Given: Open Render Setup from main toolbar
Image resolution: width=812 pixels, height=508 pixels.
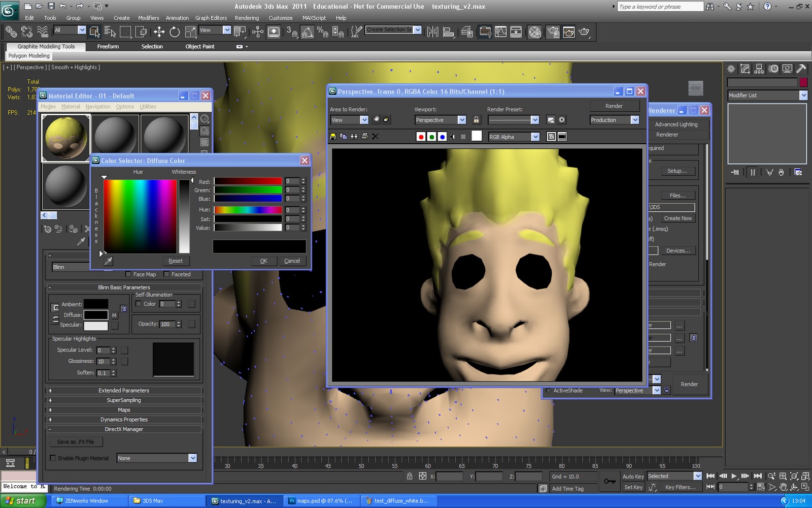Looking at the screenshot, I should [x=553, y=32].
